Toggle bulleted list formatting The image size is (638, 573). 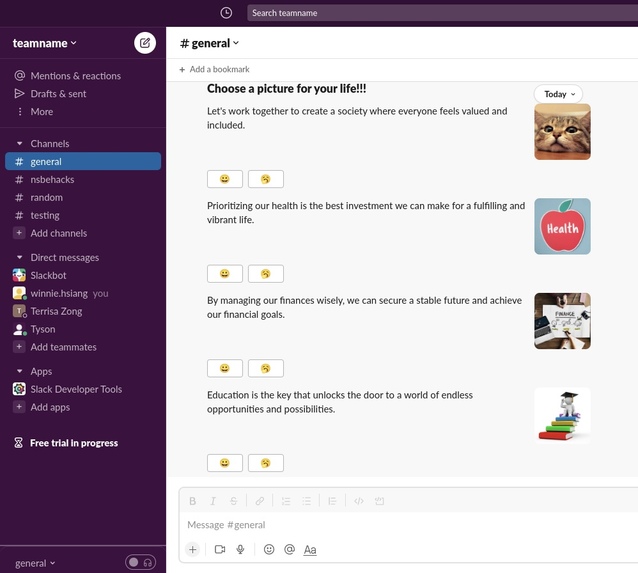click(x=306, y=501)
